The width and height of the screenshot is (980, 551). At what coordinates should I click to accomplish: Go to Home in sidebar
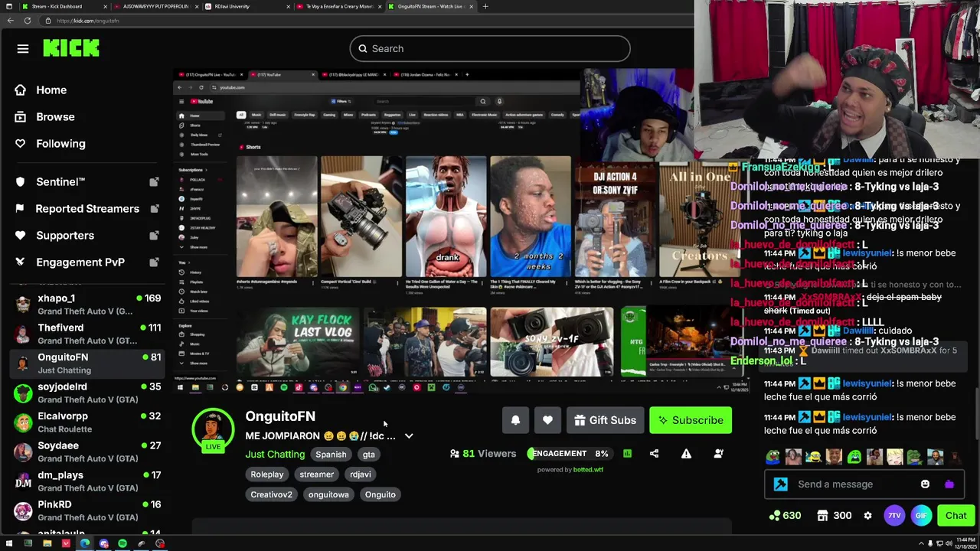(51, 90)
